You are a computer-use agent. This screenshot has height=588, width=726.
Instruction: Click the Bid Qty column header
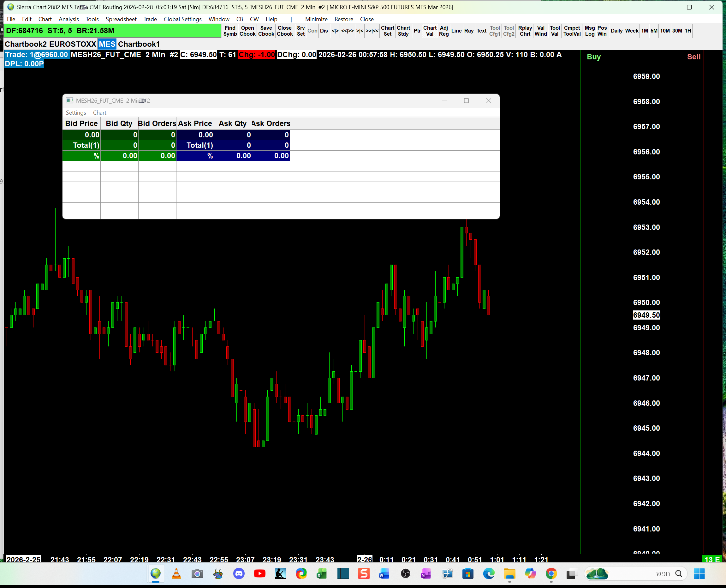119,123
